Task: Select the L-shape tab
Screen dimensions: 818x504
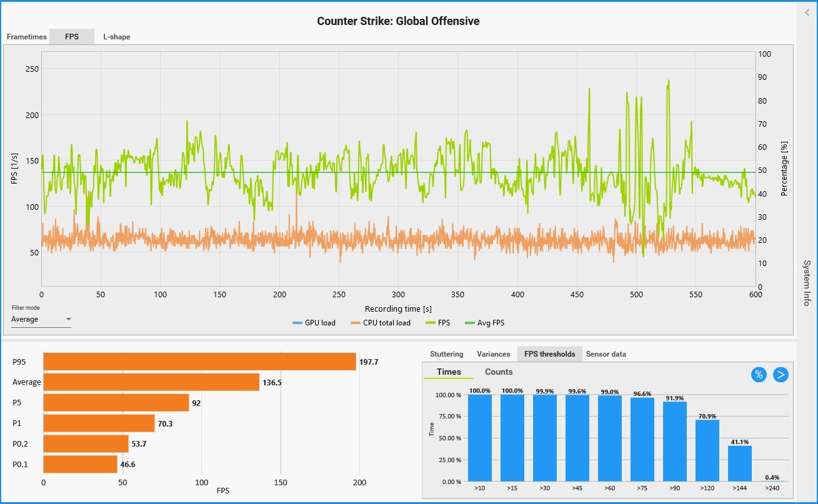Action: coord(117,37)
